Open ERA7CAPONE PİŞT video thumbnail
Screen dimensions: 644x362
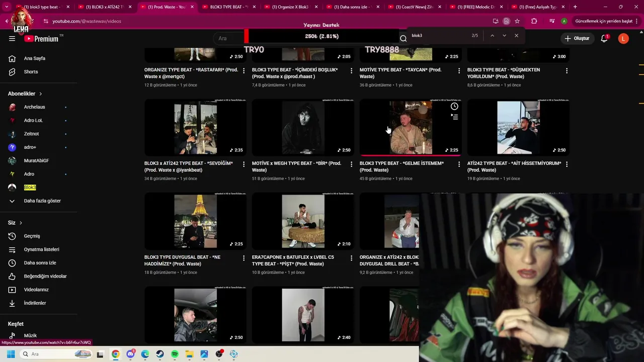pyautogui.click(x=303, y=221)
